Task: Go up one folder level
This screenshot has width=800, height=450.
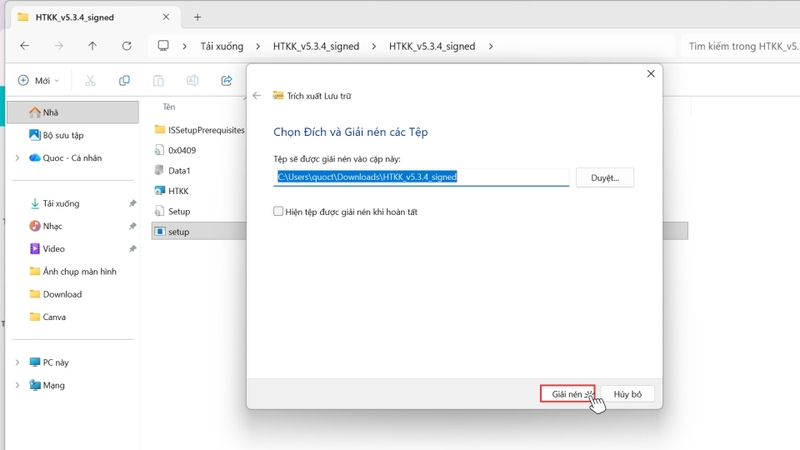Action: pos(92,46)
